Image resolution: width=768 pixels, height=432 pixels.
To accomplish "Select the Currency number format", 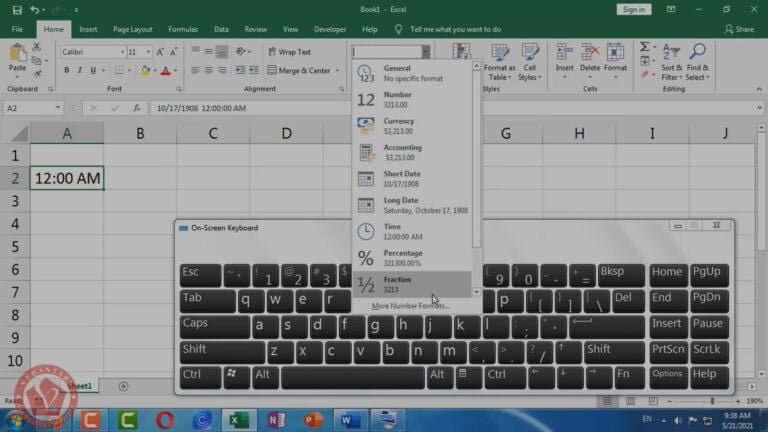I will coord(412,126).
